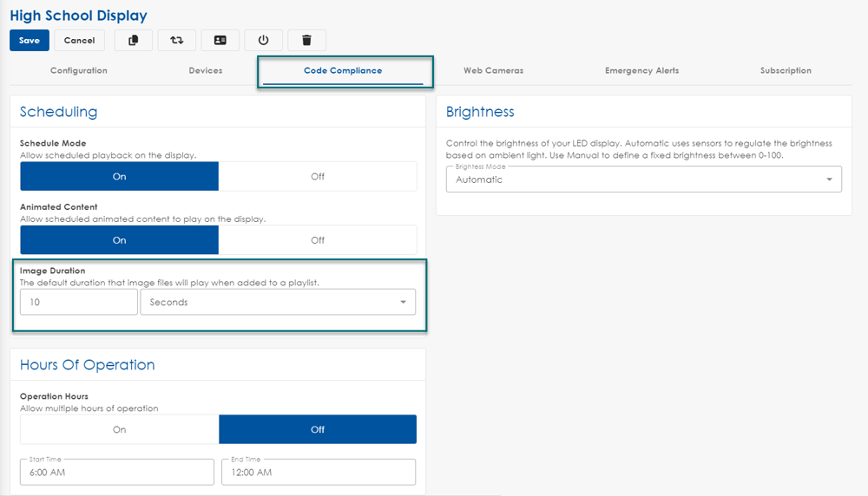Open the Seconds unit dropdown
This screenshot has width=868, height=496.
278,302
